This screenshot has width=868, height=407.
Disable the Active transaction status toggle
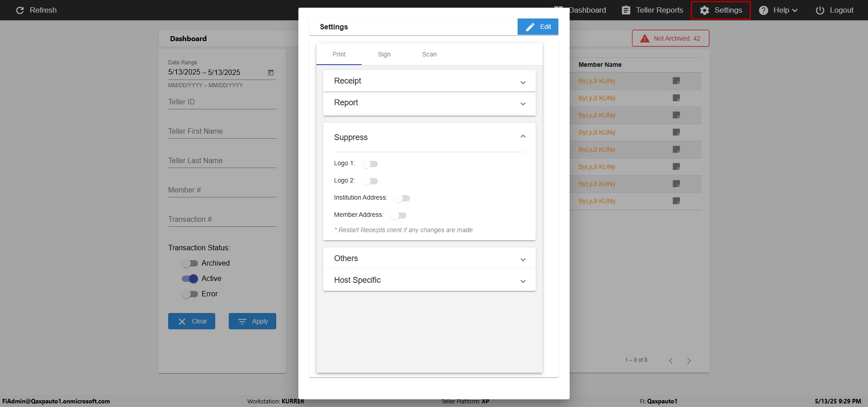[x=190, y=278]
